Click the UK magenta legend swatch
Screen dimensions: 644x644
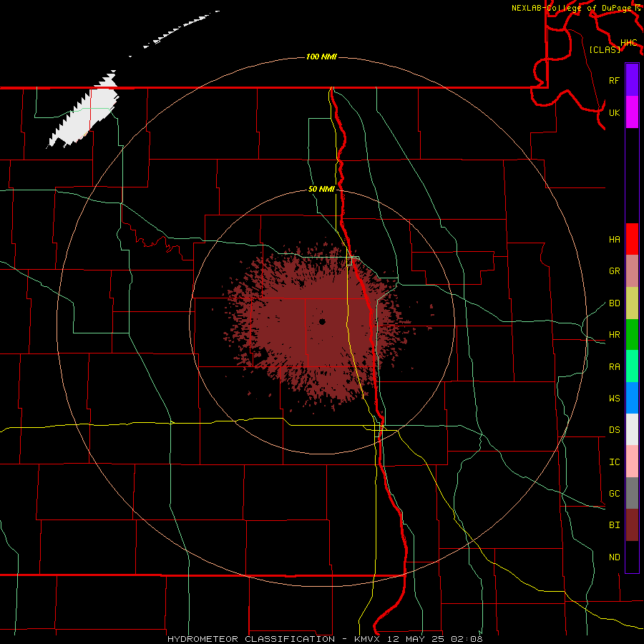(632, 112)
